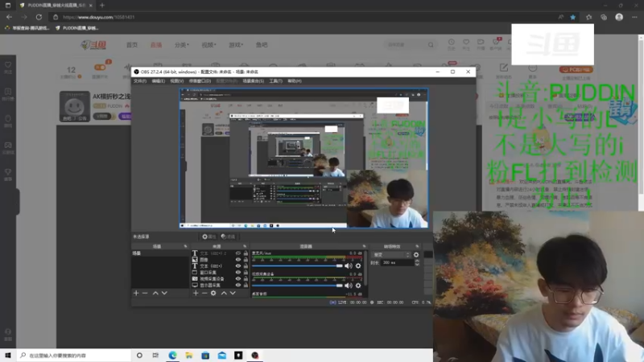
Task: Open source properties gear in the Sources toolbar
Action: 213,293
